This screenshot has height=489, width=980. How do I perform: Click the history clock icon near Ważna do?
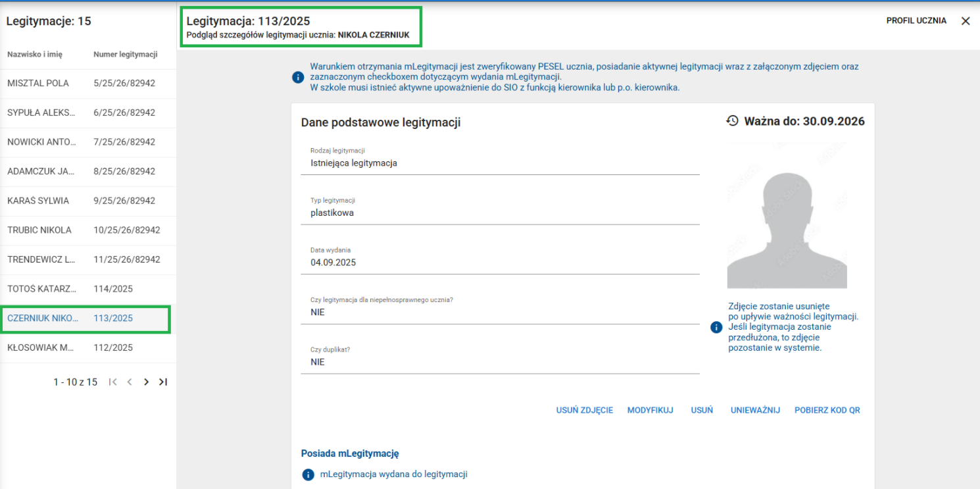click(x=732, y=121)
